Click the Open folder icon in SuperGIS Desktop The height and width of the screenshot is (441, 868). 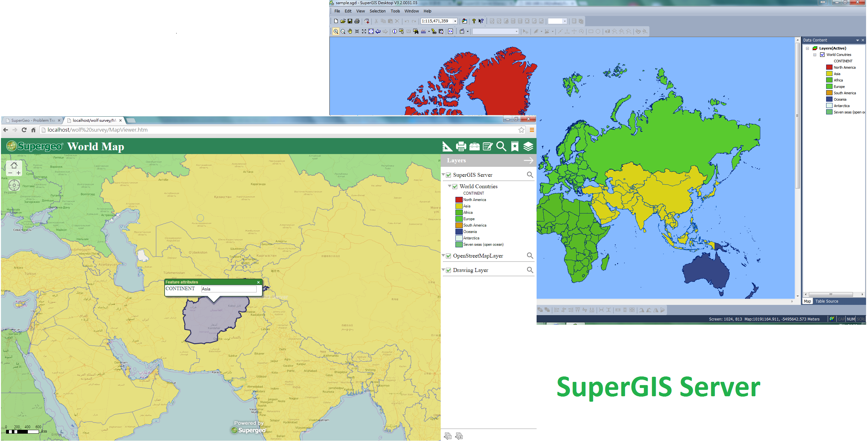(x=343, y=21)
